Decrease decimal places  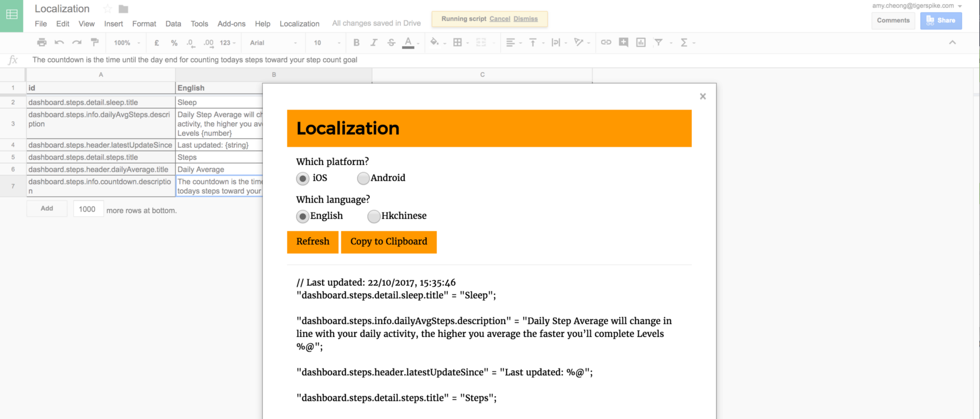click(x=191, y=43)
